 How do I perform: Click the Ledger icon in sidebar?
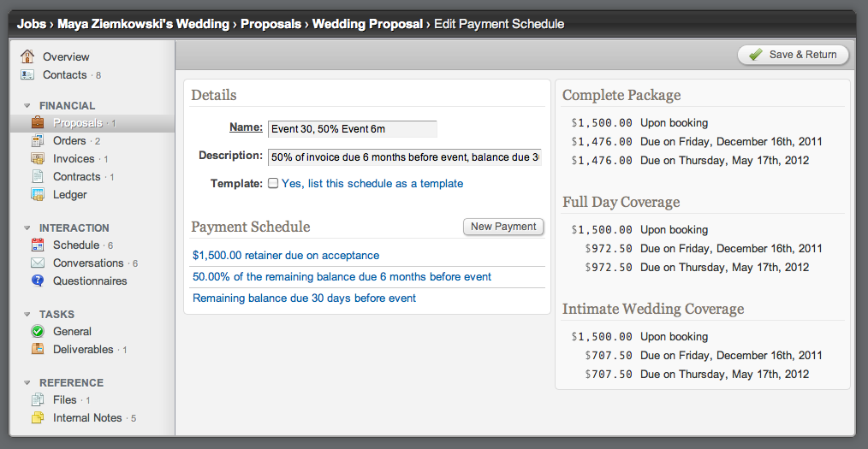38,194
